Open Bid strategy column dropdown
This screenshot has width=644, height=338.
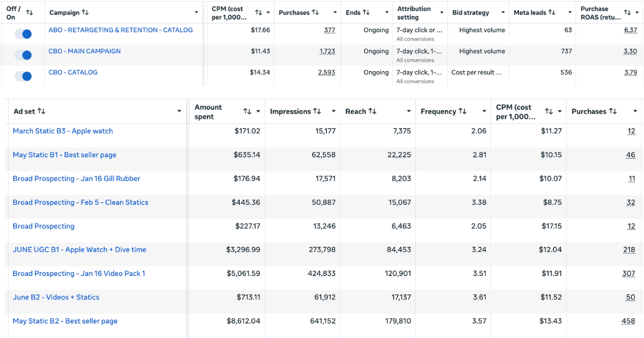[502, 13]
